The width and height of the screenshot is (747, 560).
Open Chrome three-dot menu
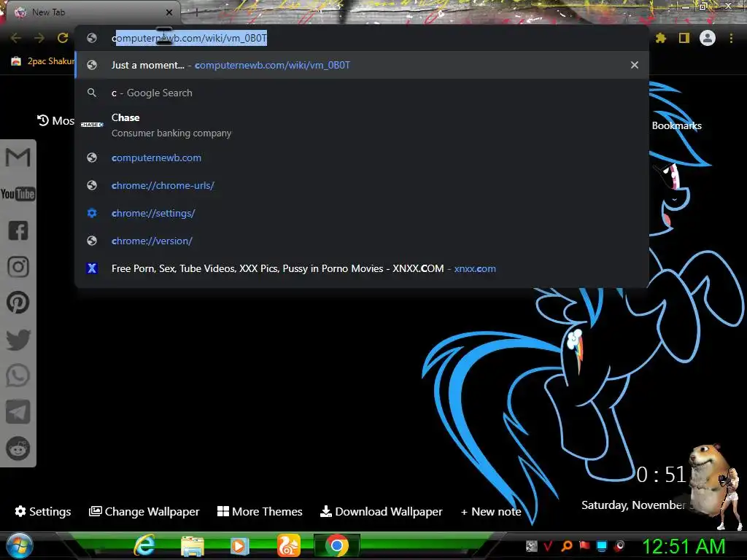pos(731,38)
